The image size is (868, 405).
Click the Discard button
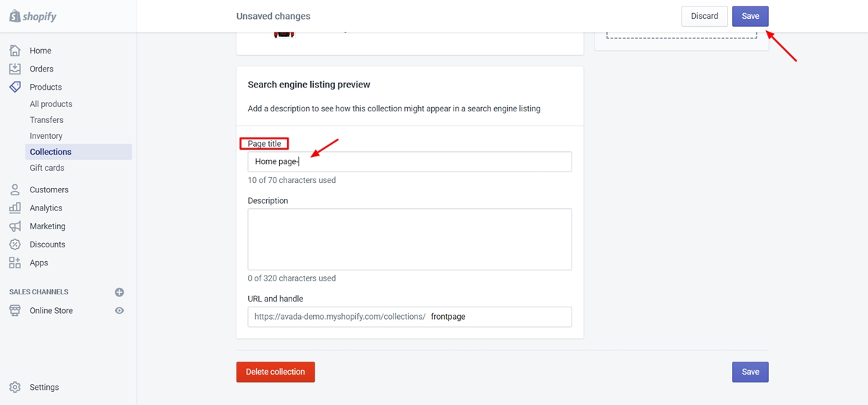pyautogui.click(x=705, y=16)
